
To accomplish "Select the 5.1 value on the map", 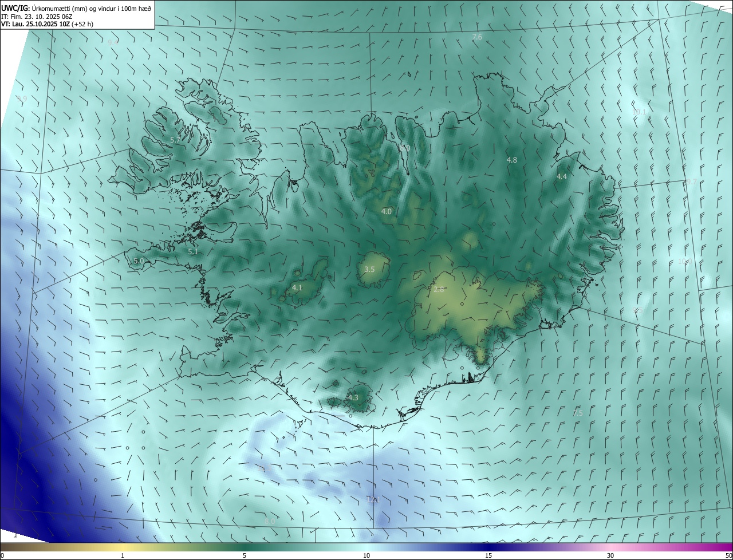I will [x=193, y=251].
